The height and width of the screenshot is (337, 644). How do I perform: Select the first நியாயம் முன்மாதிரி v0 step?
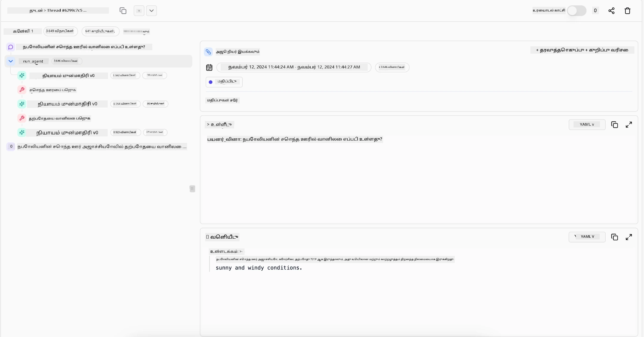coord(68,75)
